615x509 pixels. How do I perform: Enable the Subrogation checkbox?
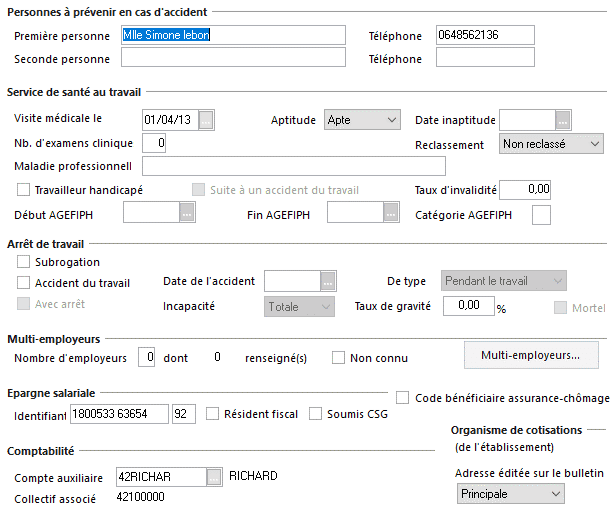pos(24,262)
